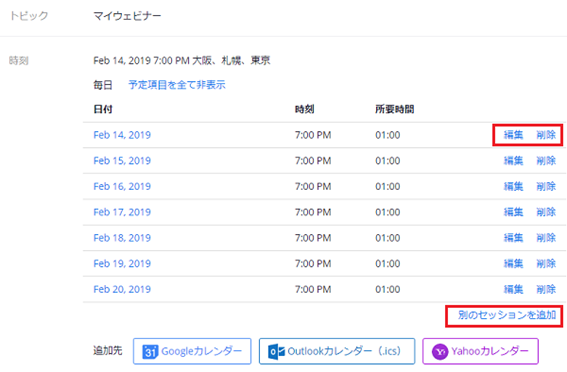Click 編集 for Feb 14, 2019
567x372 pixels.
coord(513,135)
